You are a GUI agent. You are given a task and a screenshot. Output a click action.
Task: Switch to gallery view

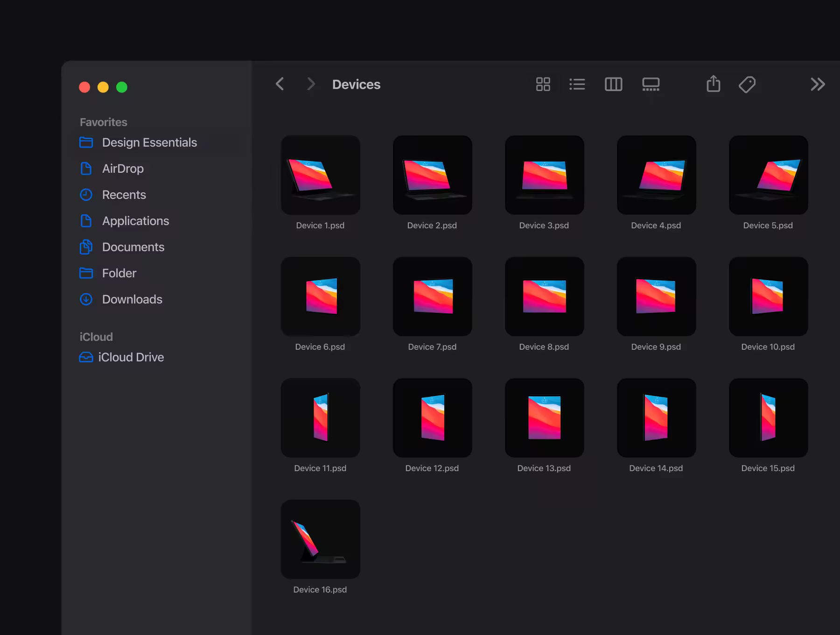click(x=651, y=84)
